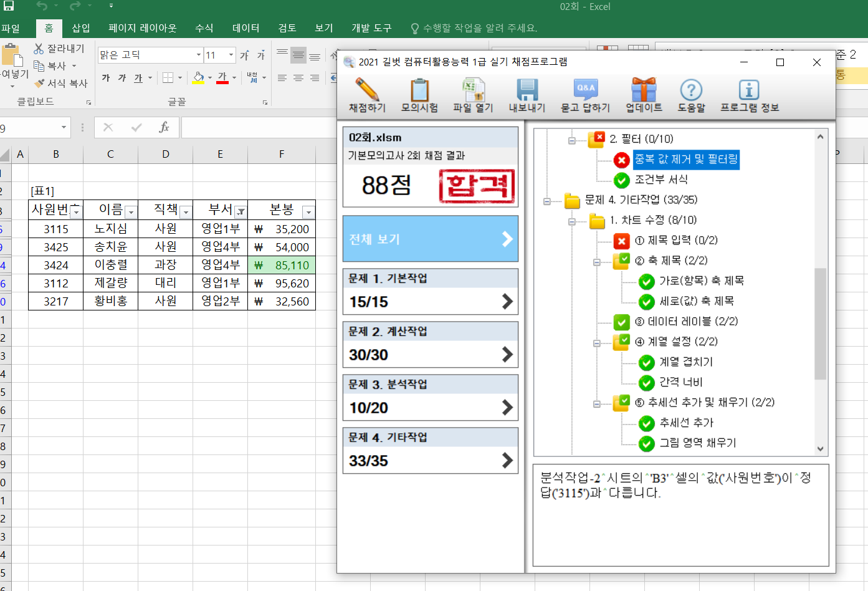Open the font name dropdown 맑은 고딕
Image resolution: width=868 pixels, height=591 pixels.
(x=199, y=55)
